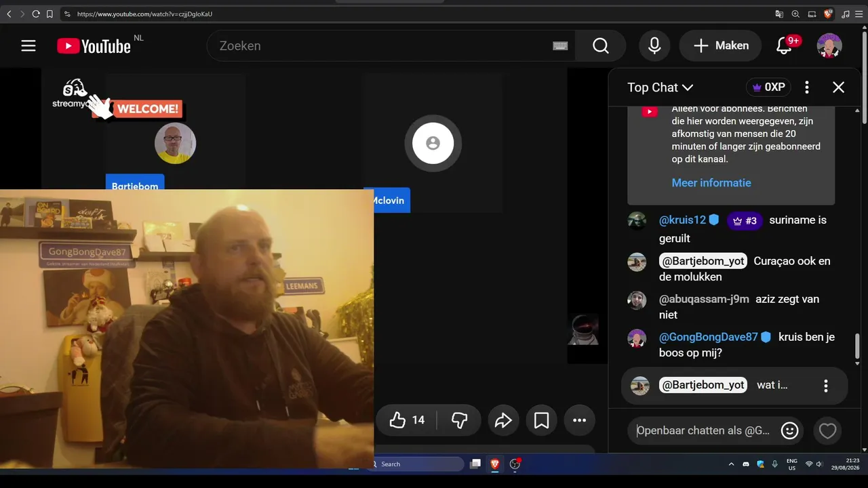868x488 pixels.
Task: Share the video with the arrow icon
Action: [502, 420]
